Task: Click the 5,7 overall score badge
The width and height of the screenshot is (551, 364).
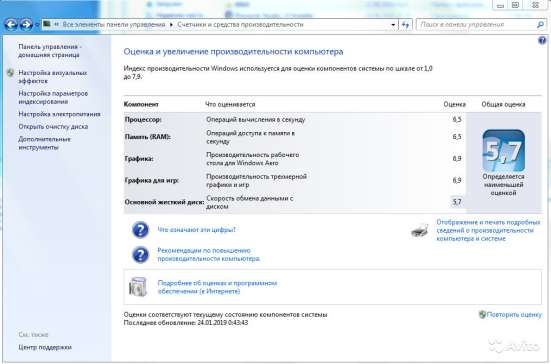Action: tap(504, 150)
